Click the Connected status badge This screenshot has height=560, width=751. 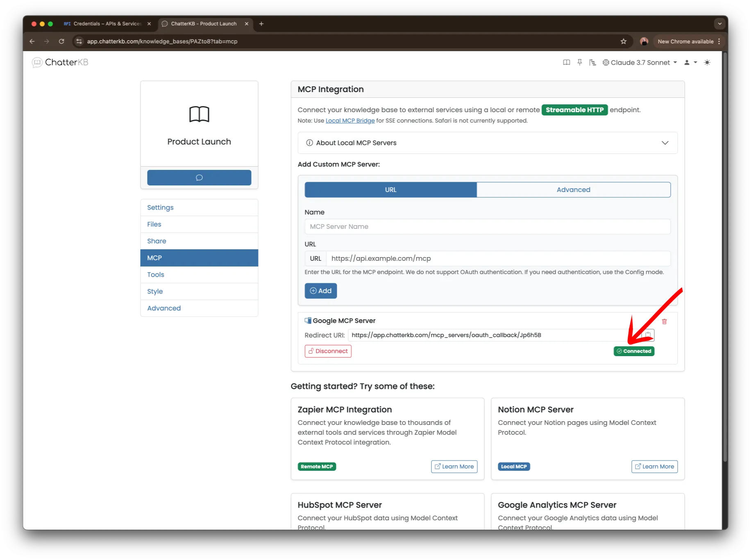click(x=634, y=351)
